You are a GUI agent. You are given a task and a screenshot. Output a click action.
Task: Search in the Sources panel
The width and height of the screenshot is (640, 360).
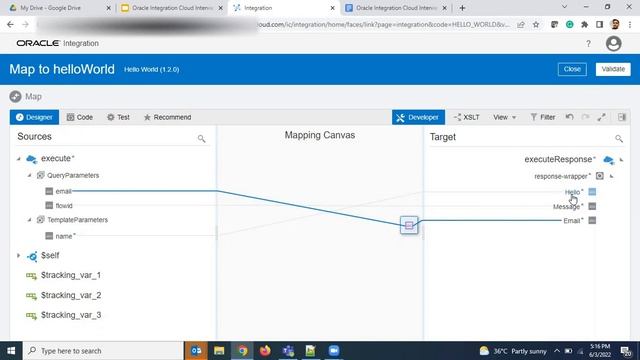[201, 138]
